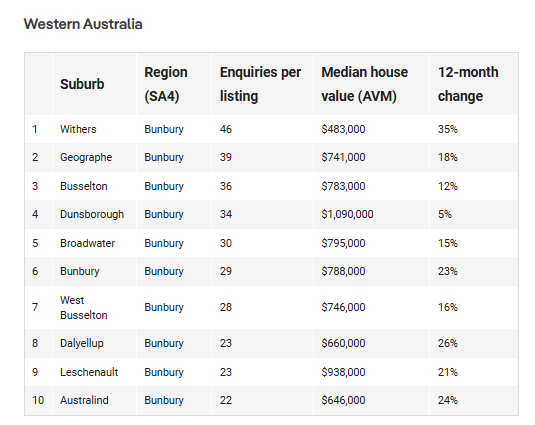Viewport: 535px width, 425px height.
Task: Click the Broadwater suburb cell
Action: click(x=87, y=243)
